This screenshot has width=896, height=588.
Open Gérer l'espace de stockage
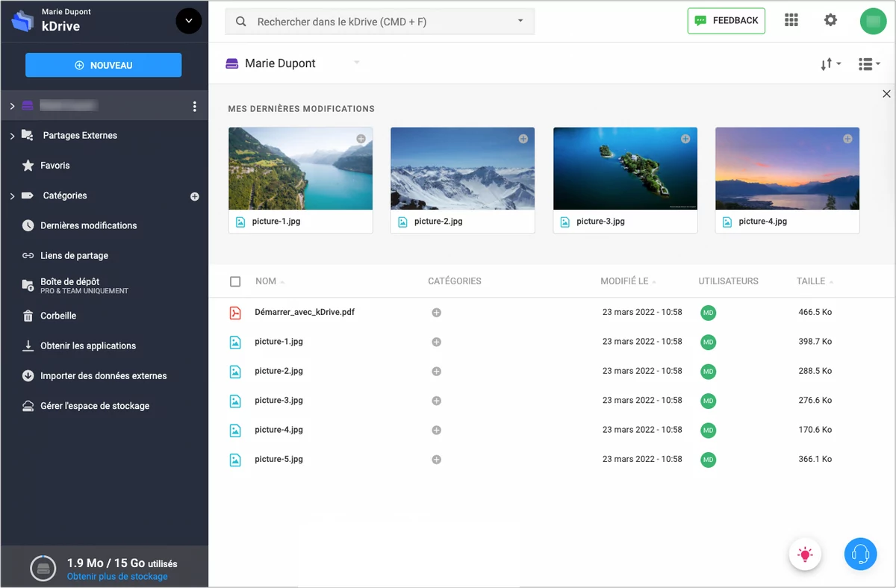[x=95, y=406]
